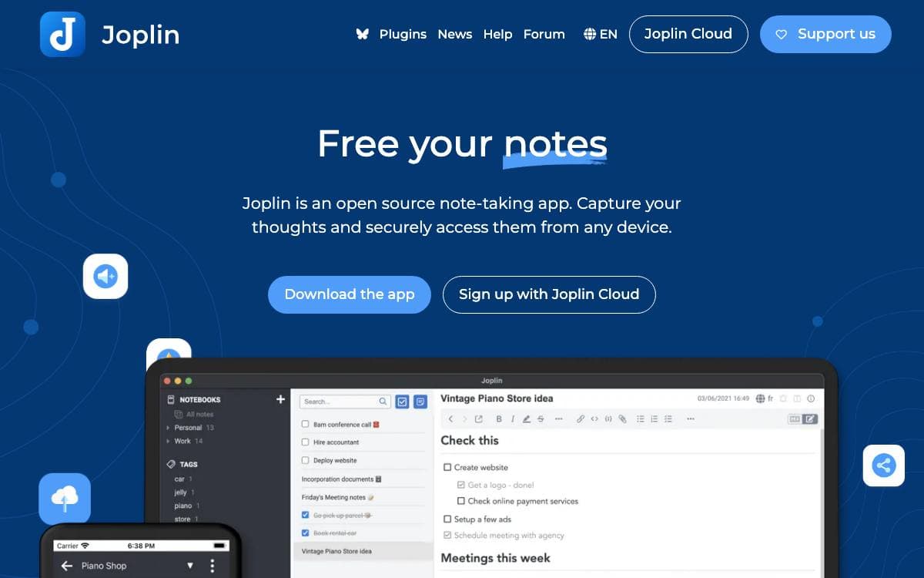
Task: Click the external edit icon in toolbar
Action: point(478,418)
